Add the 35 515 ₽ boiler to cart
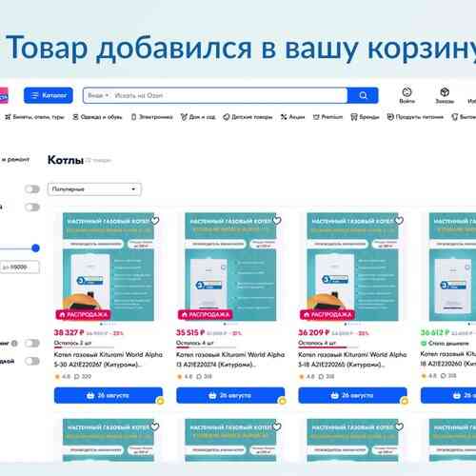Screen dimensions: 476x476 tap(230, 395)
